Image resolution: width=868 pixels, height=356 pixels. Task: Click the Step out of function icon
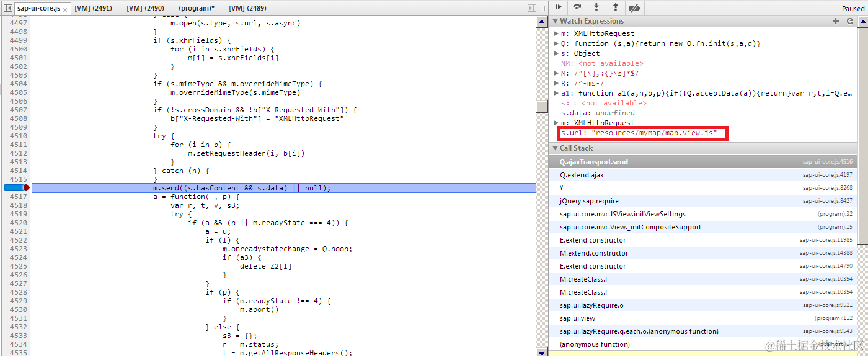click(615, 7)
